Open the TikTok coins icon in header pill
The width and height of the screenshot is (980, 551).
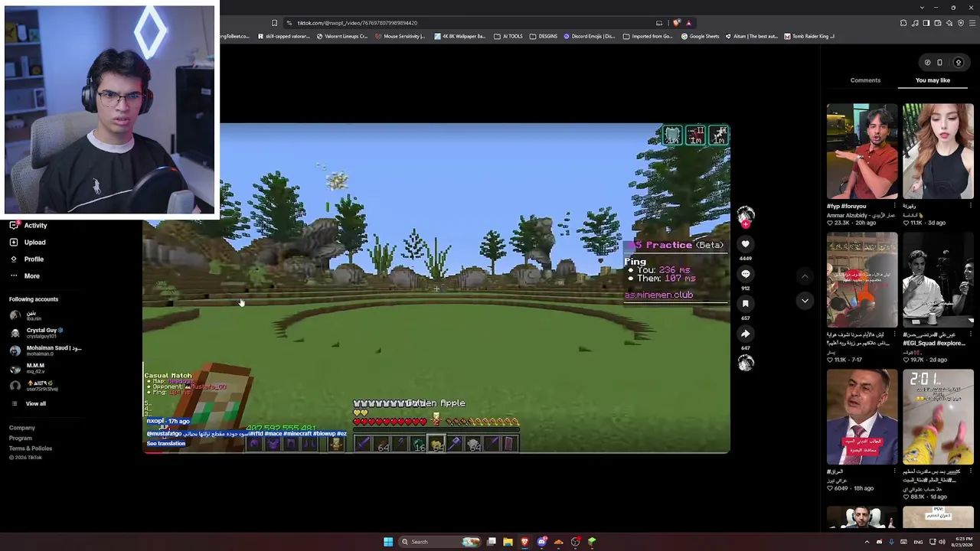point(927,63)
